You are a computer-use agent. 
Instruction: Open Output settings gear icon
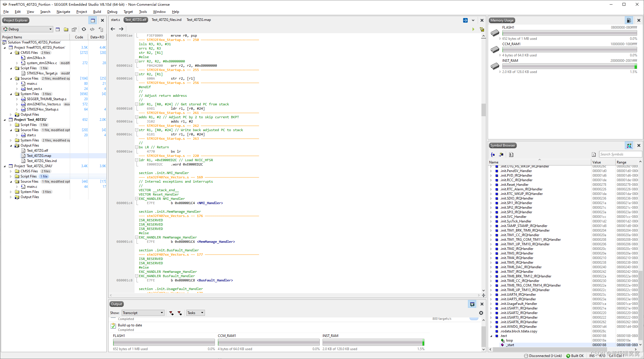tap(481, 313)
